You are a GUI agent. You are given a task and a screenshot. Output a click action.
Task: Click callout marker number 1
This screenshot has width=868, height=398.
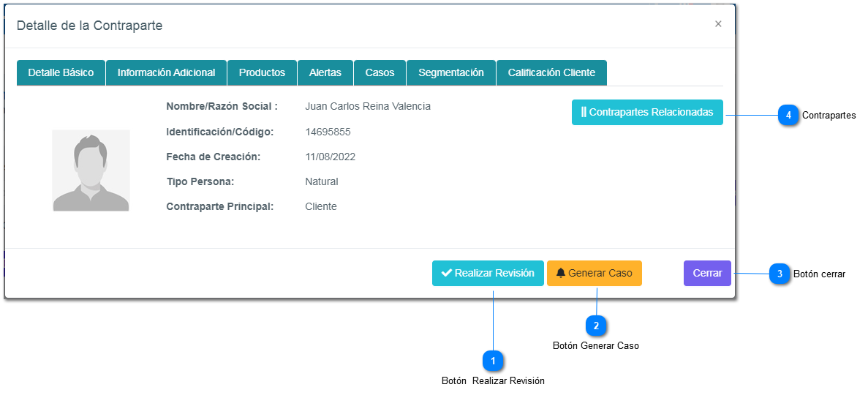coord(493,361)
